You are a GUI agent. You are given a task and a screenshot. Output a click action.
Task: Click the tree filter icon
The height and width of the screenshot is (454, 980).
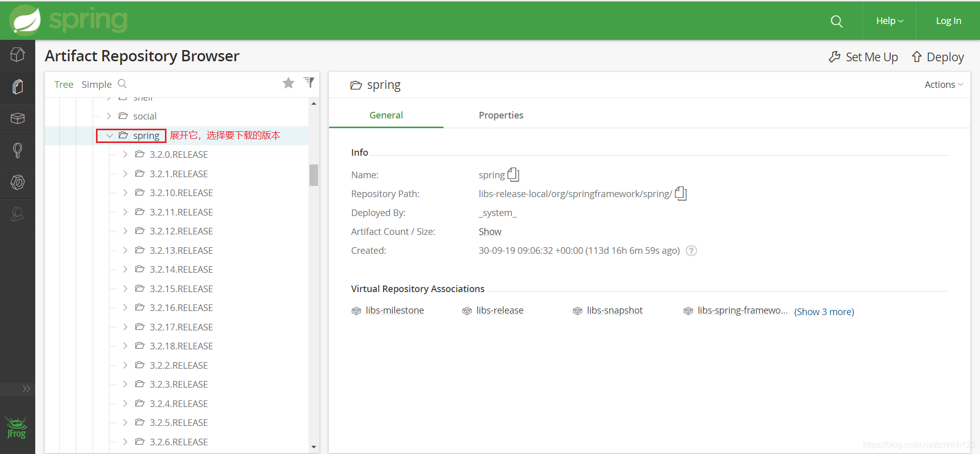309,82
